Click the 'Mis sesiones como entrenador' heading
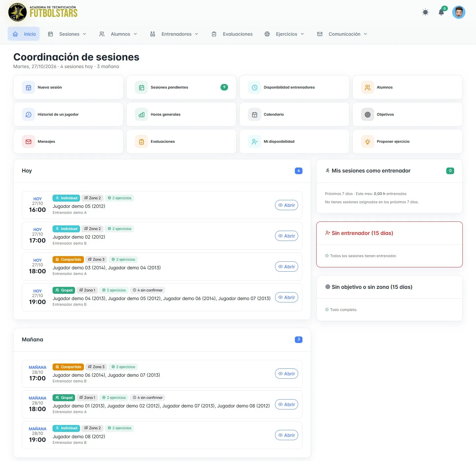This screenshot has width=476, height=461. click(x=371, y=171)
